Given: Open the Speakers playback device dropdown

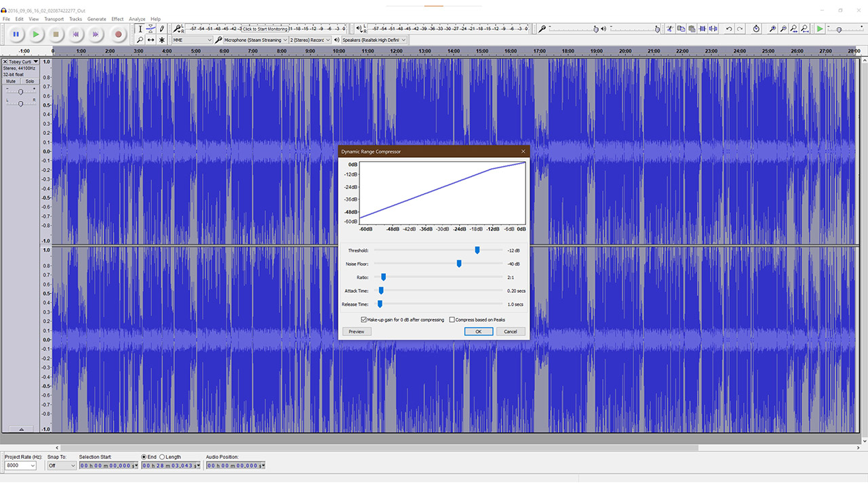Looking at the screenshot, I should click(x=374, y=40).
